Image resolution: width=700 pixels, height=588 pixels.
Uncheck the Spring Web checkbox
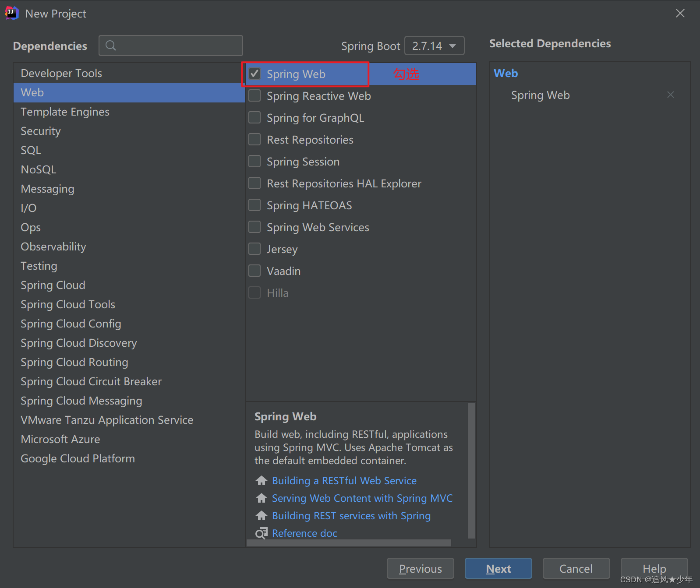[255, 74]
